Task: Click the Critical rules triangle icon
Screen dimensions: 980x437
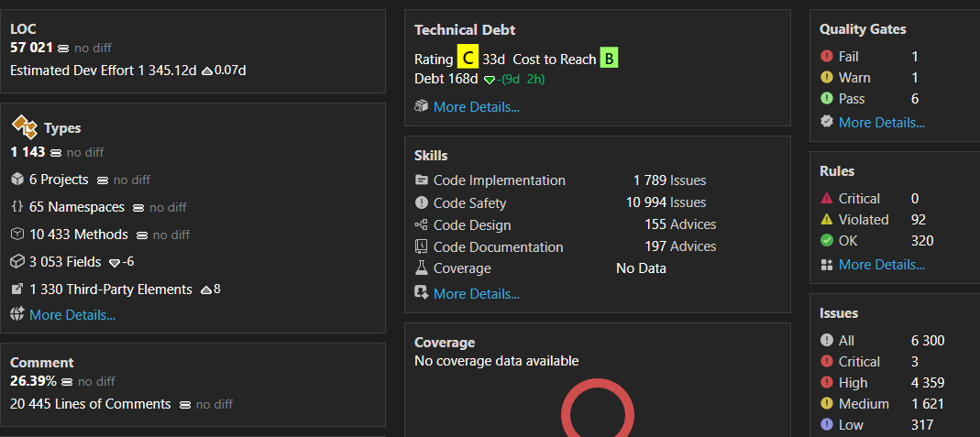Action: pyautogui.click(x=826, y=199)
